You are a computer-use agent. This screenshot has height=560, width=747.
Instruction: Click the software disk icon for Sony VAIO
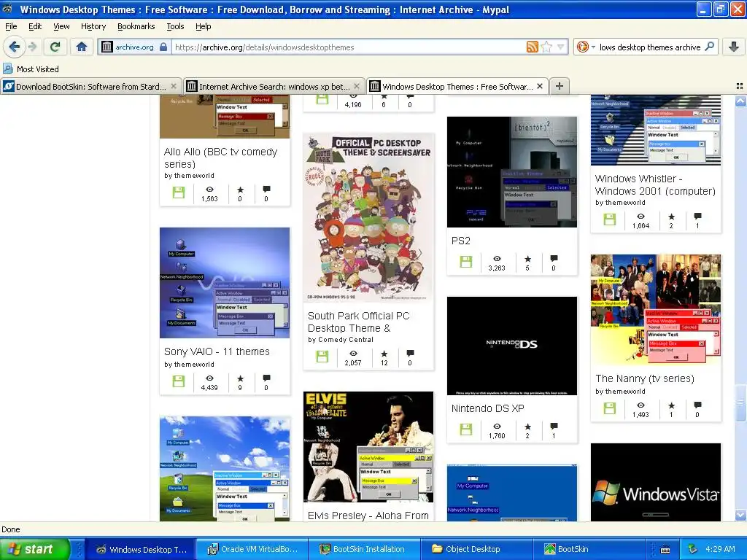[179, 381]
